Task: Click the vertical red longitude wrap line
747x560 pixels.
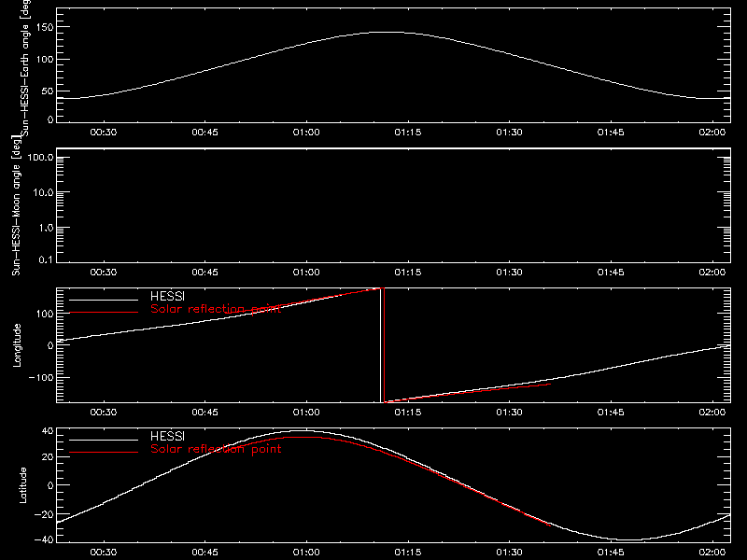Action: click(385, 345)
